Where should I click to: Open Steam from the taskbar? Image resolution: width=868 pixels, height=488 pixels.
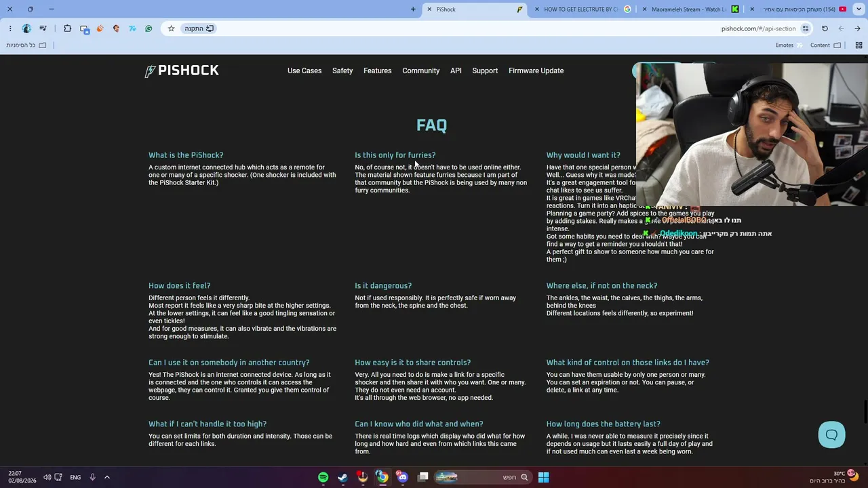point(343,477)
